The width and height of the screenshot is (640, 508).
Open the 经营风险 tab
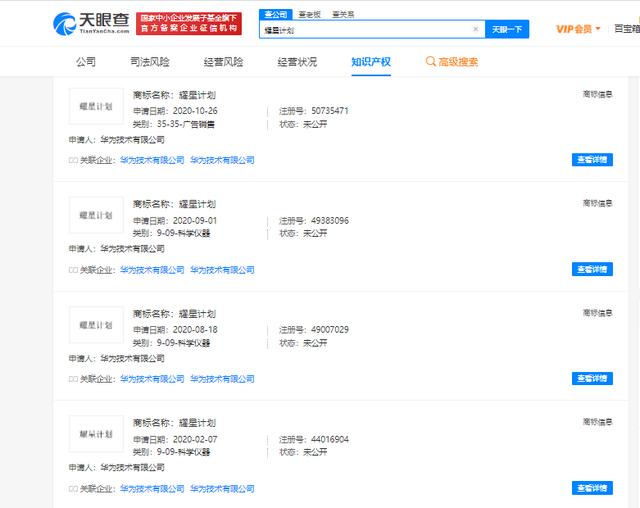click(223, 62)
